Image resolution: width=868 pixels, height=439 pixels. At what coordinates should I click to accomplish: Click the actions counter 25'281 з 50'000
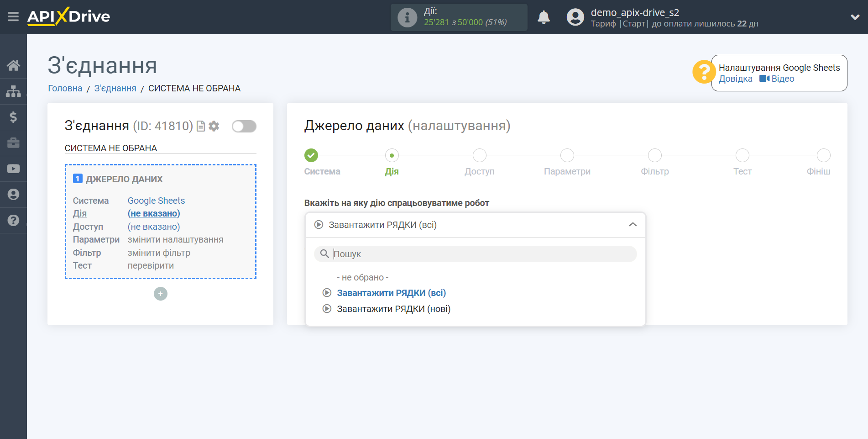(465, 22)
